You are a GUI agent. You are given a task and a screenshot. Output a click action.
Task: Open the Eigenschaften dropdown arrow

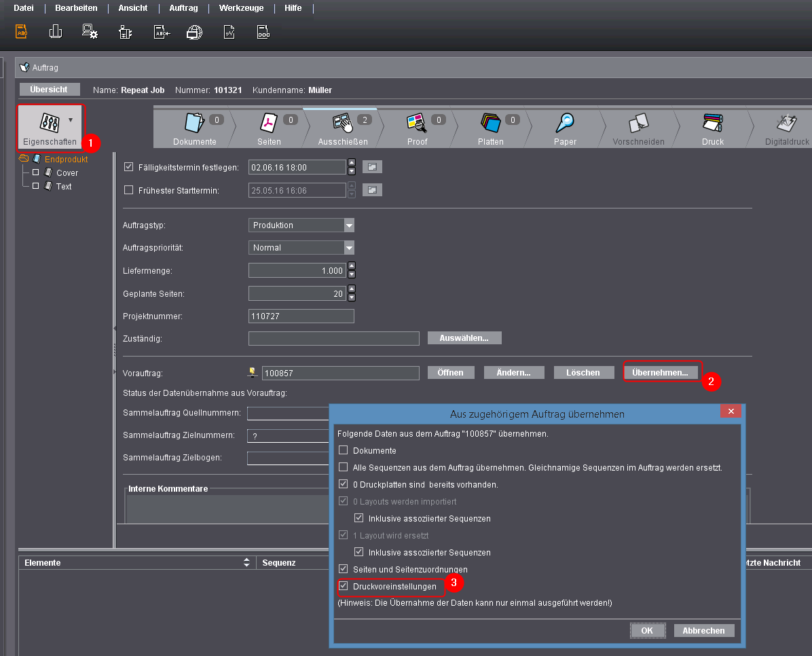(x=71, y=120)
